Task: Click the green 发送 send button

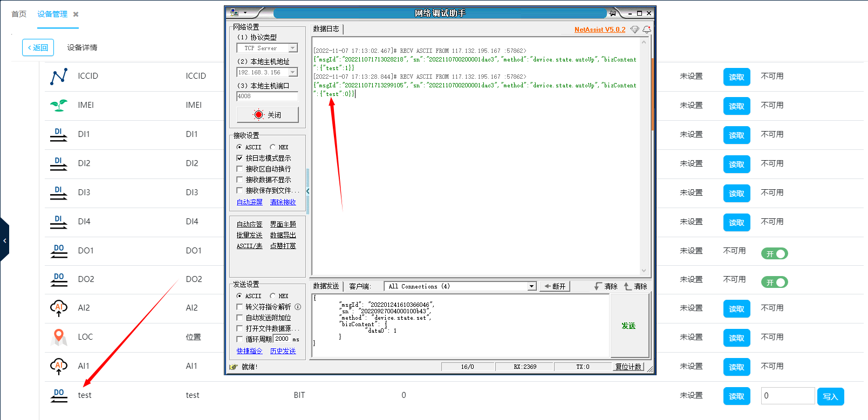Action: click(x=628, y=326)
